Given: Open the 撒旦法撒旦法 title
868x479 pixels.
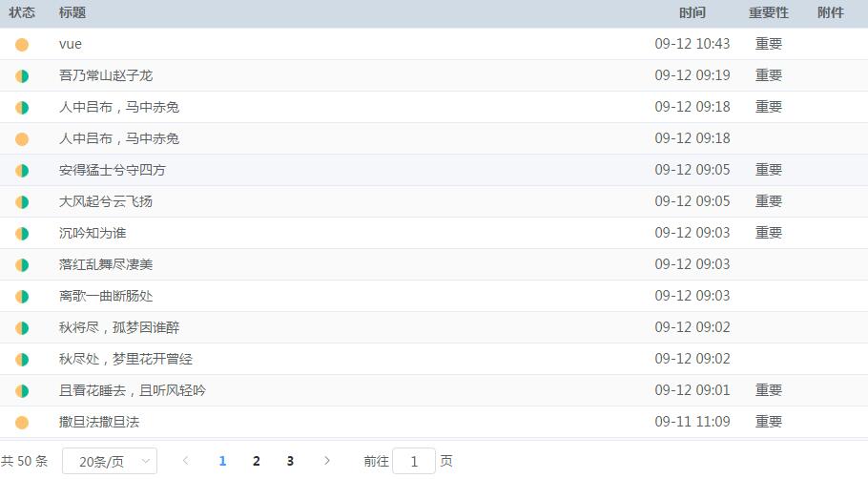Looking at the screenshot, I should 99,423.
